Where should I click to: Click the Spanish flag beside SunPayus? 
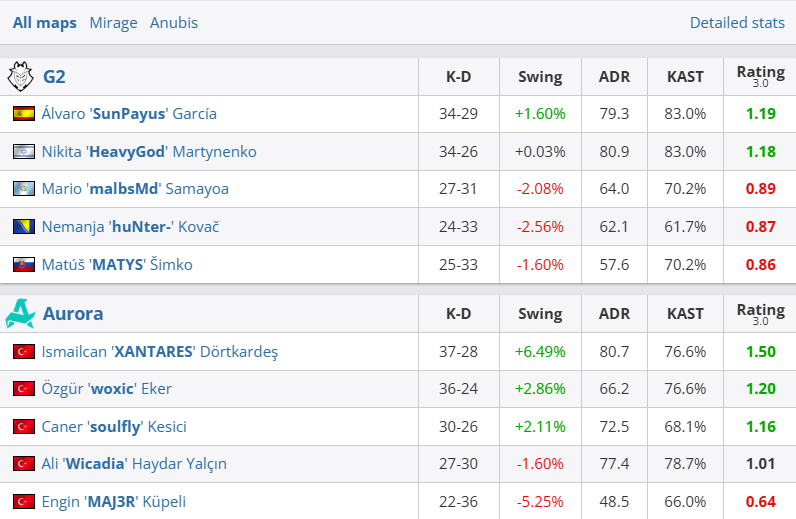(x=23, y=114)
